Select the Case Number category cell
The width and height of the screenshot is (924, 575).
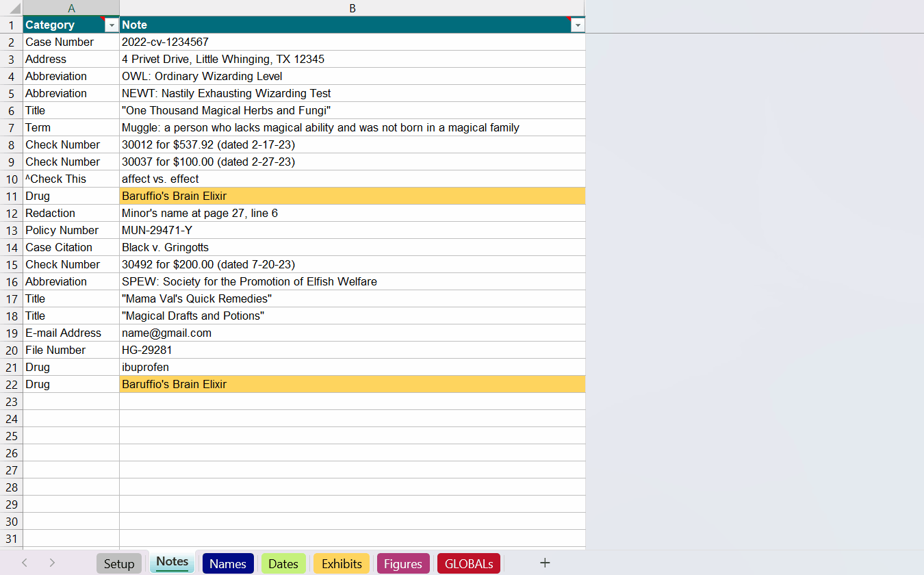(71, 42)
